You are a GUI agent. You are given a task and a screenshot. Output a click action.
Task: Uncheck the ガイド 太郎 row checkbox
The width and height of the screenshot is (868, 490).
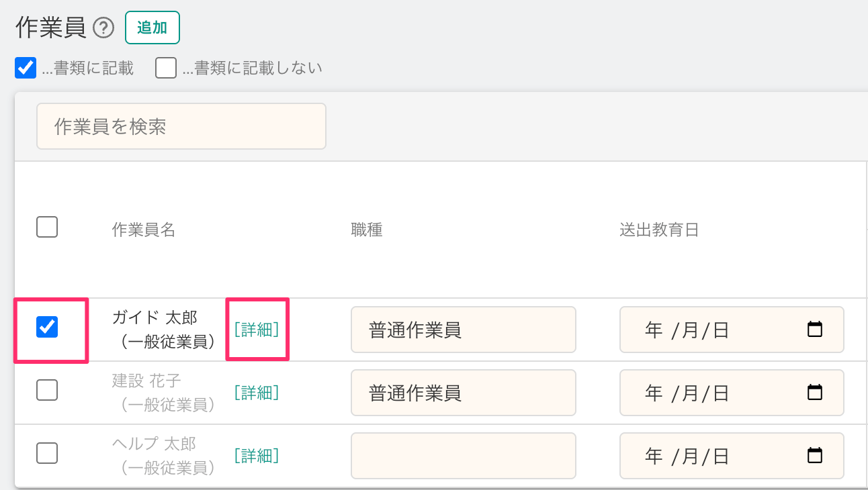tap(47, 327)
